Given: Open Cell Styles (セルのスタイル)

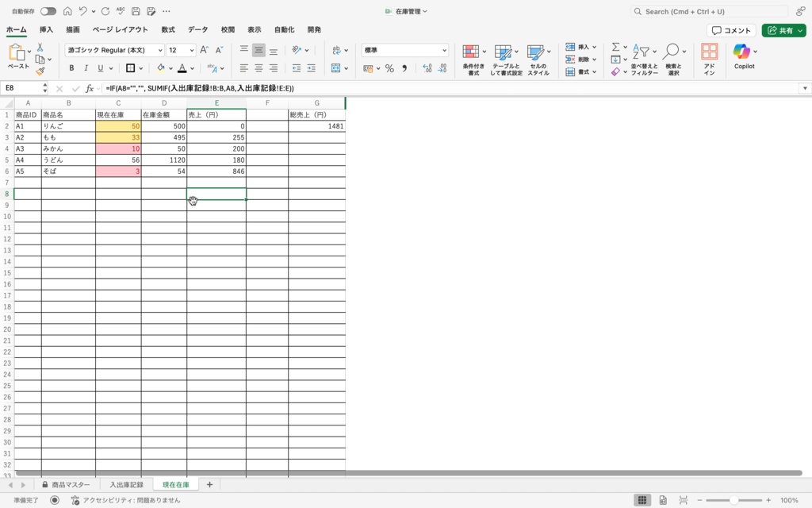Looking at the screenshot, I should pyautogui.click(x=538, y=60).
